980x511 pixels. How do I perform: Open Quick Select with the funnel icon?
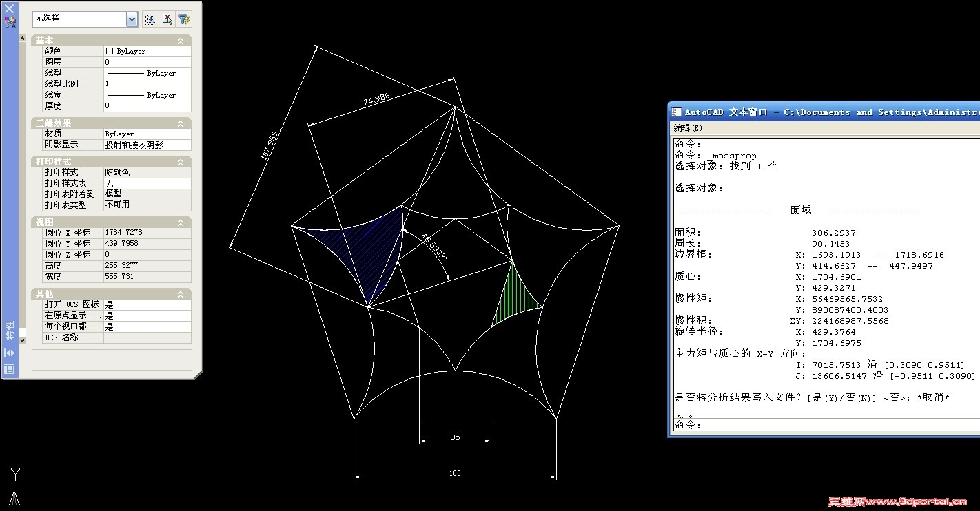coord(185,19)
